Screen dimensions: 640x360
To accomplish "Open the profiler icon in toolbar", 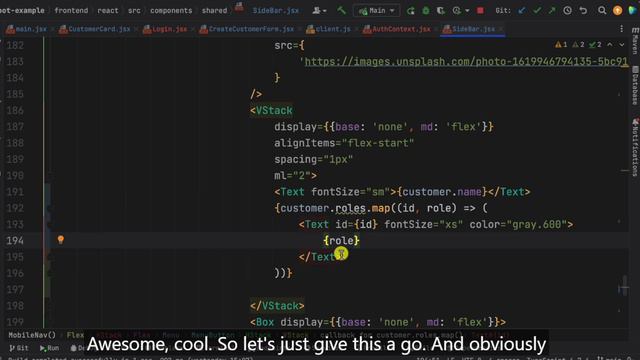I will click(456, 11).
